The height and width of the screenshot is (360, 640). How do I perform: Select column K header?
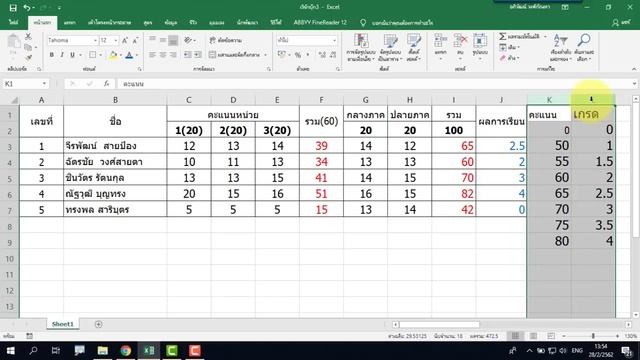[x=549, y=100]
